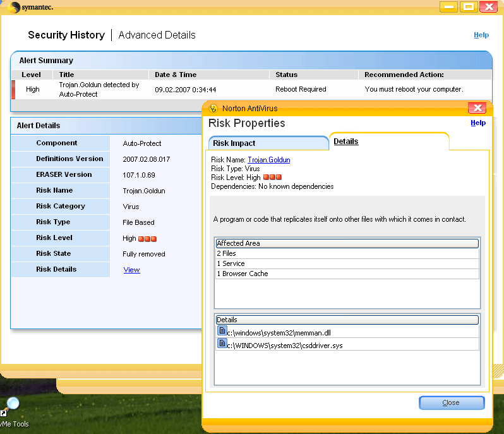Click the csddriver.sys file icon

point(222,343)
